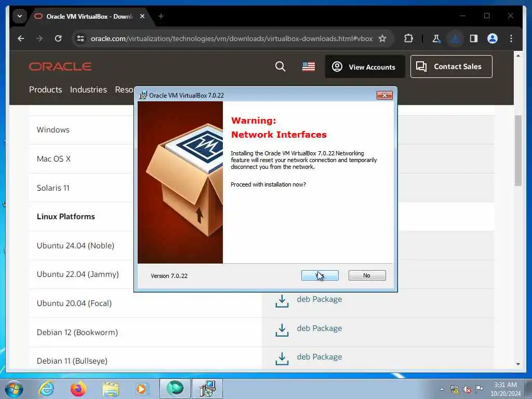Click the Oracle logo
Screen dimensions: 532x399
pos(60,66)
